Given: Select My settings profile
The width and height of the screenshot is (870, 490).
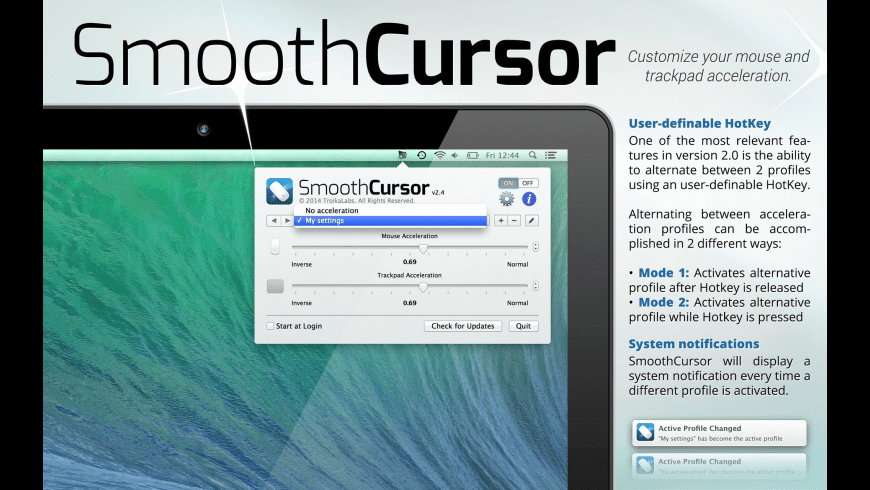Looking at the screenshot, I should pos(391,221).
